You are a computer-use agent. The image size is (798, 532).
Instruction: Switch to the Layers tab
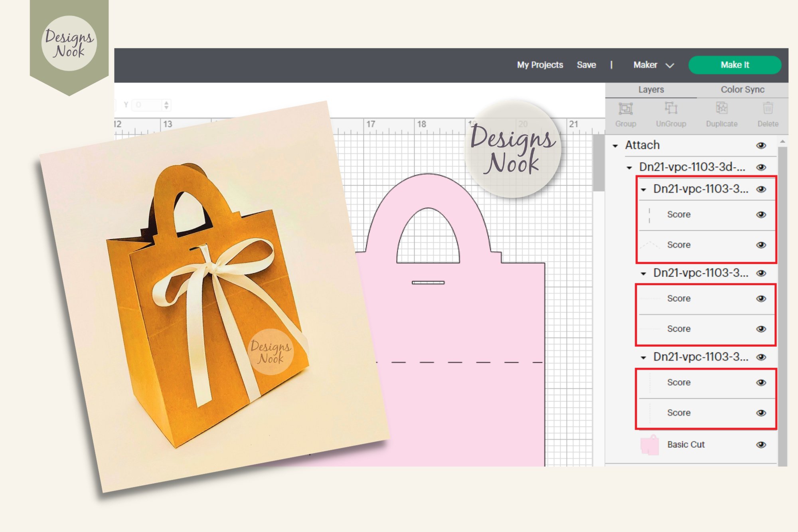tap(651, 90)
